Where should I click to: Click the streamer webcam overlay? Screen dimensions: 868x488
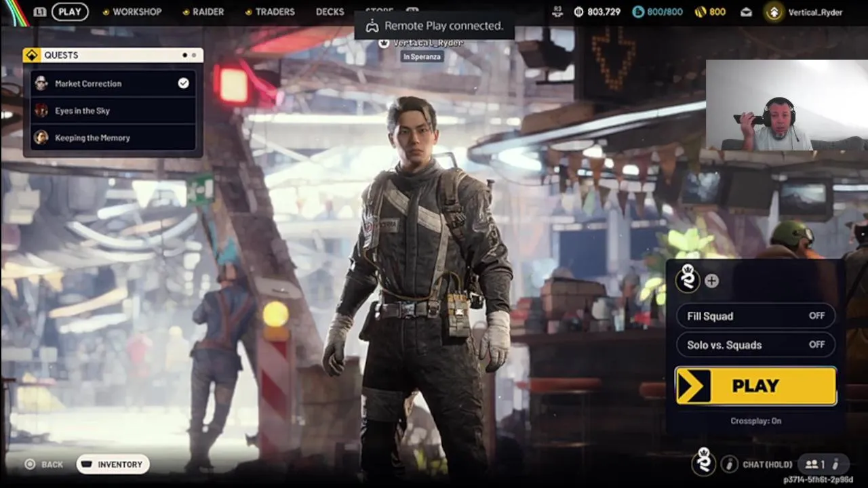tap(787, 105)
